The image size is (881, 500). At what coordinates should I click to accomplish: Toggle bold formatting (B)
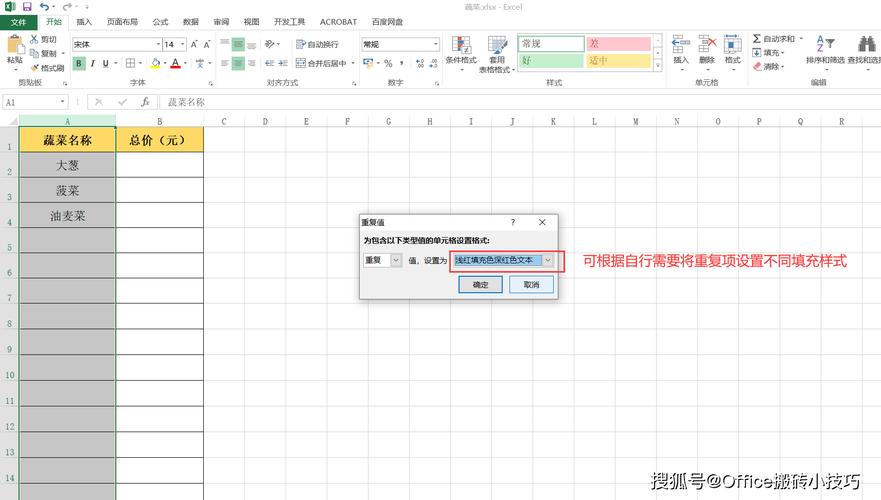pyautogui.click(x=79, y=63)
